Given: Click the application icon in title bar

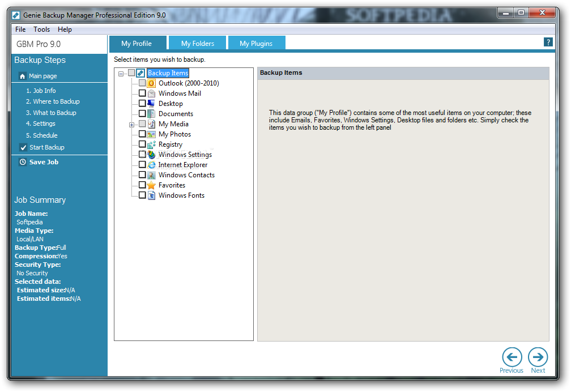Looking at the screenshot, I should (x=16, y=15).
